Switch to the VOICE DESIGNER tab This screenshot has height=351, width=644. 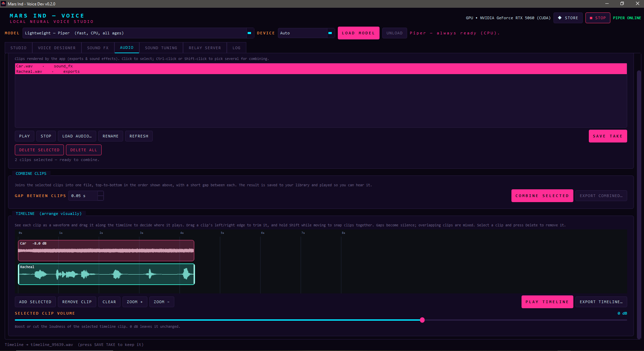coord(57,48)
